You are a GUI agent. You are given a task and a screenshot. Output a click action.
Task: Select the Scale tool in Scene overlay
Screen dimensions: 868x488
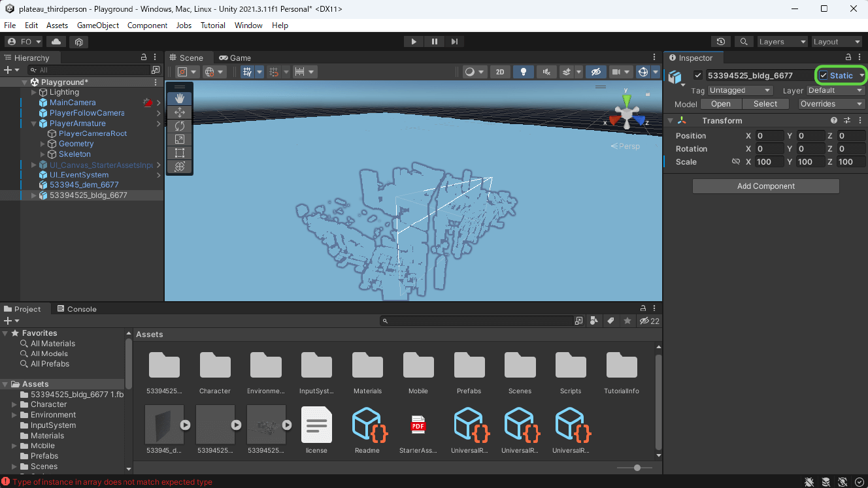tap(180, 139)
